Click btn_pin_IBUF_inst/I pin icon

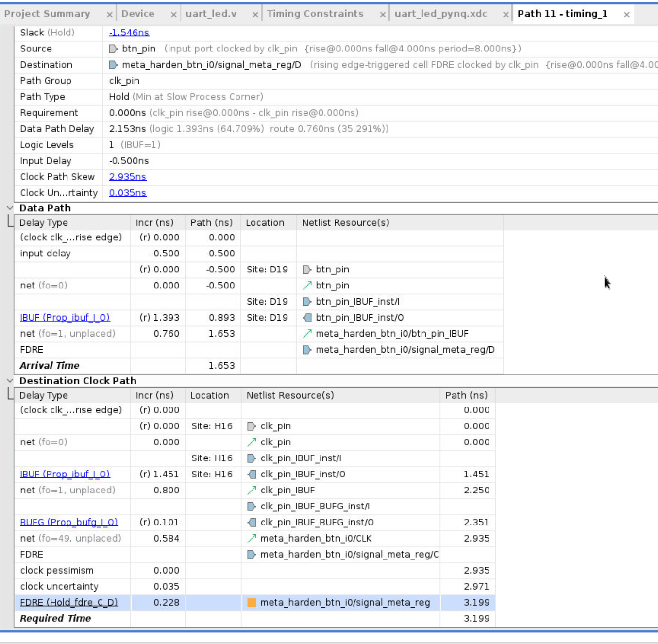pos(307,302)
